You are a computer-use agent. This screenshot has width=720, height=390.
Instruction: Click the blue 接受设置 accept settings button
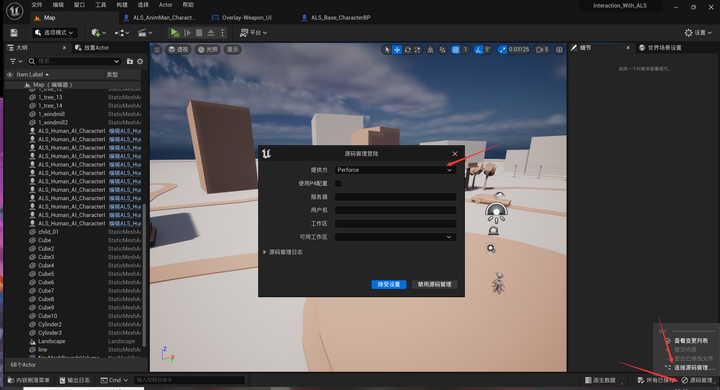(x=388, y=284)
